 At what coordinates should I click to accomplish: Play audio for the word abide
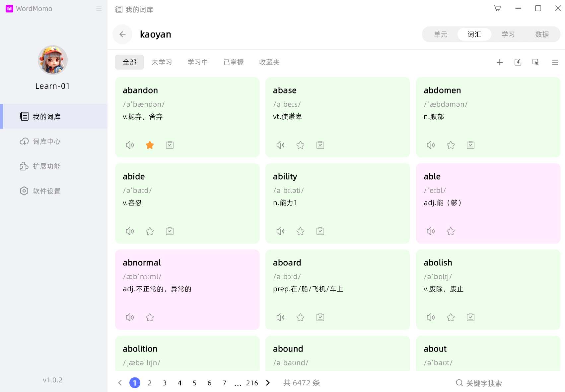click(130, 231)
